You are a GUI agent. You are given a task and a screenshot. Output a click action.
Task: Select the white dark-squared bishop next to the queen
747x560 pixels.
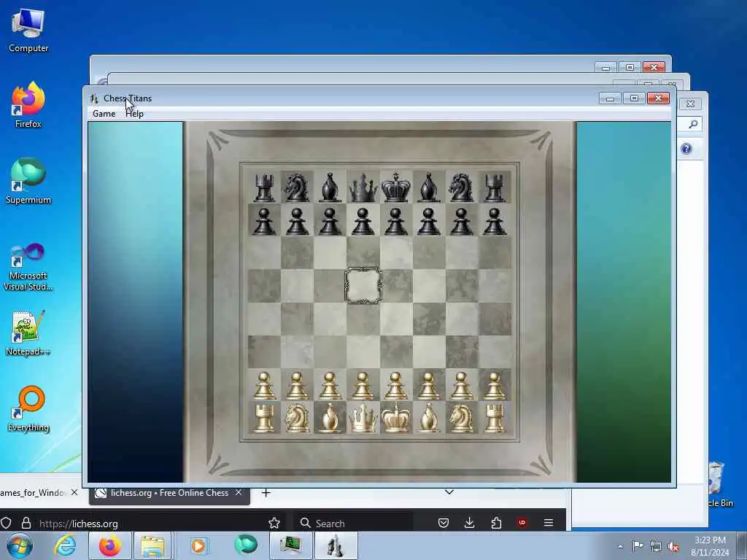tap(330, 418)
